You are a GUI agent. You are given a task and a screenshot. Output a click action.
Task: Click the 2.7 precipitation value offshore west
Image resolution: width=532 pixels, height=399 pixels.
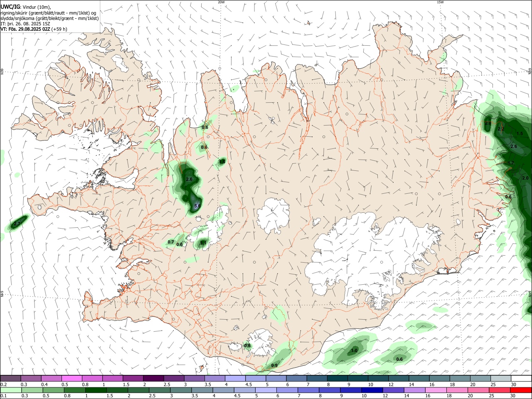pos(17,224)
